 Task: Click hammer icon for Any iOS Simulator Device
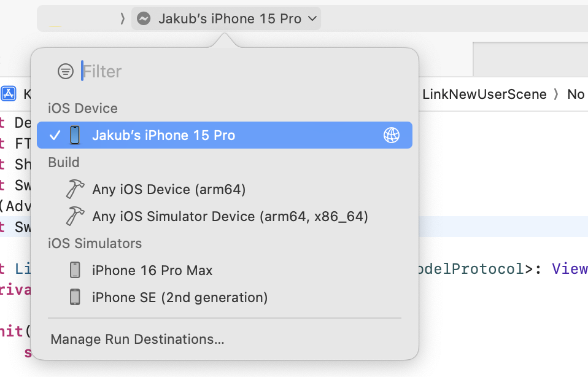[x=75, y=216]
